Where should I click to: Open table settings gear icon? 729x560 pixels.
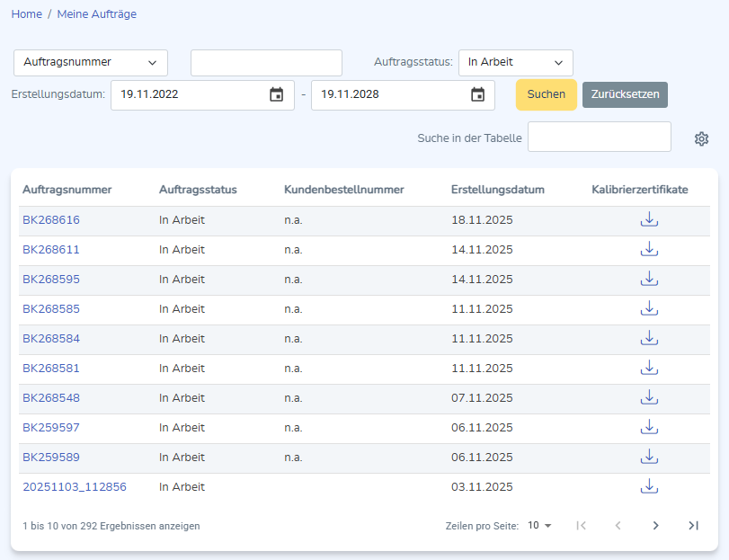(x=702, y=138)
